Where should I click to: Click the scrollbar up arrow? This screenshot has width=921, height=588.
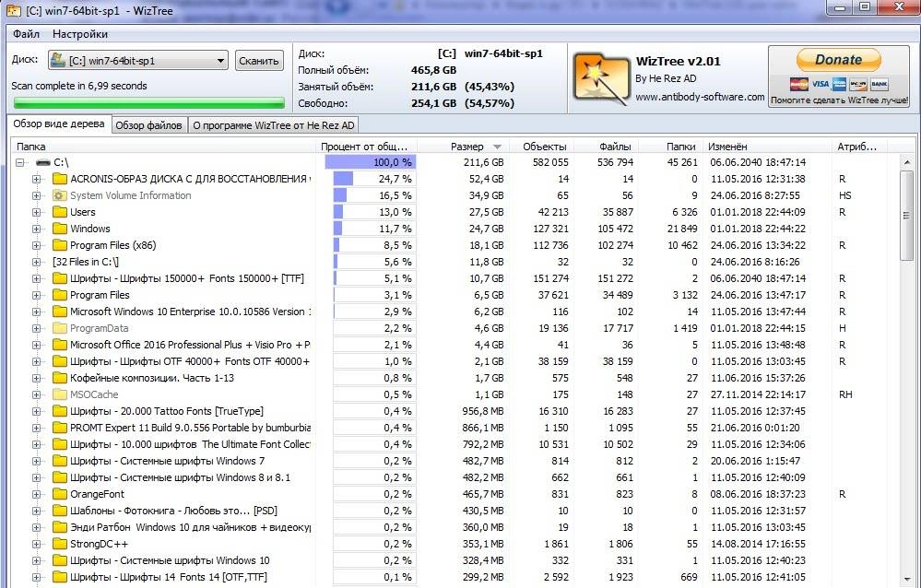click(906, 161)
